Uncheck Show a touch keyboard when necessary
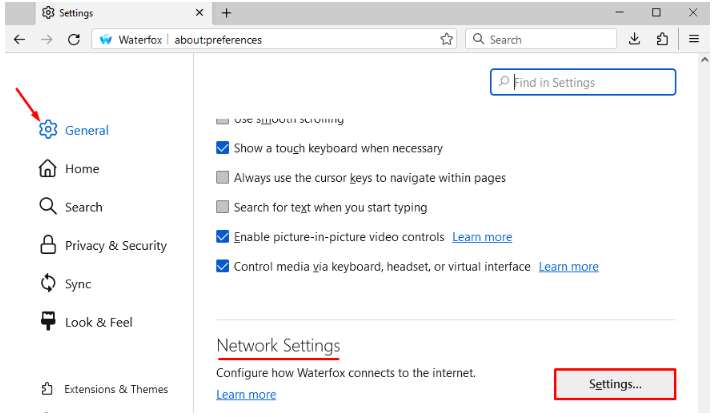The height and width of the screenshot is (417, 714). point(223,148)
